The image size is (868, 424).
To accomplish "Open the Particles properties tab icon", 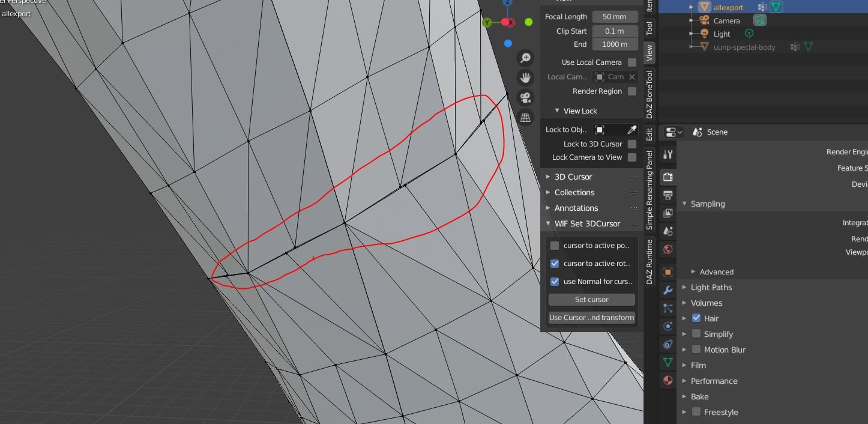I will pos(668,308).
